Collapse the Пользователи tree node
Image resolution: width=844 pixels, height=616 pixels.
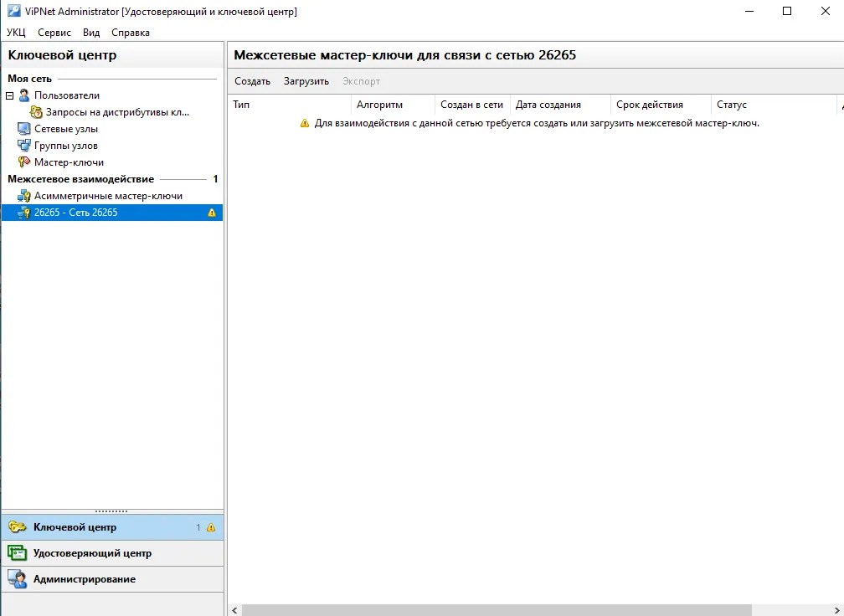pyautogui.click(x=10, y=95)
